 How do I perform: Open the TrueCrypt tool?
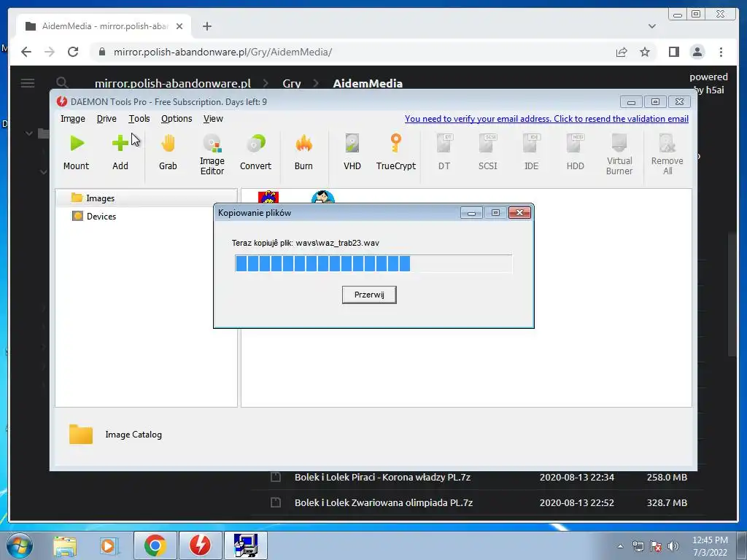[x=396, y=152]
